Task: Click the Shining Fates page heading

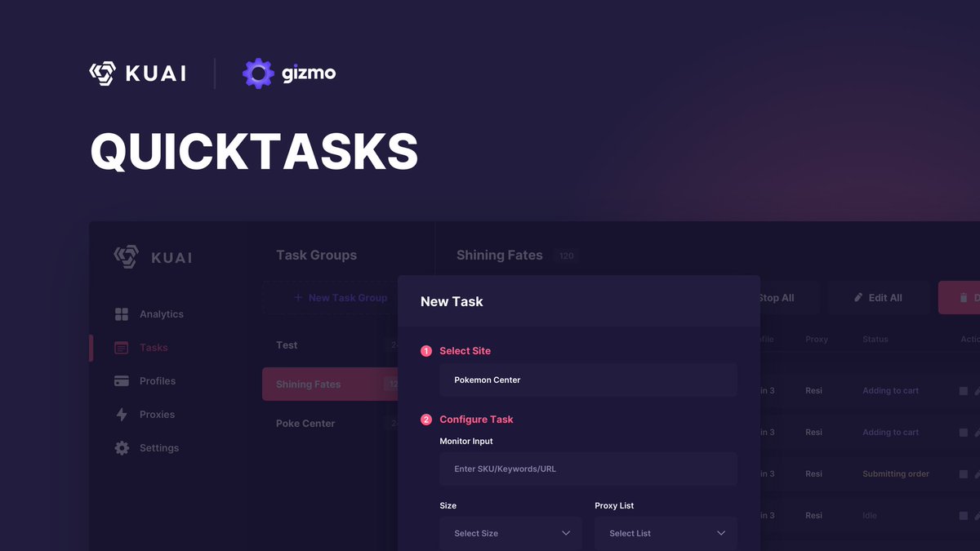Action: tap(500, 256)
